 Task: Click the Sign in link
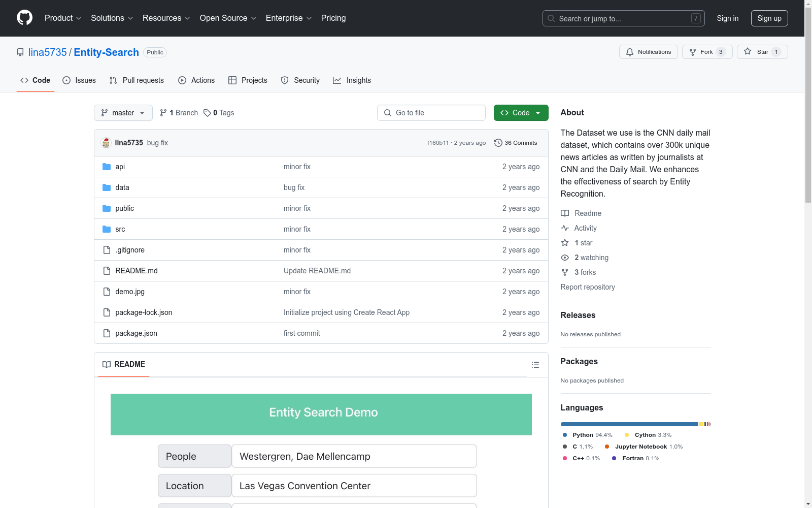click(x=728, y=18)
